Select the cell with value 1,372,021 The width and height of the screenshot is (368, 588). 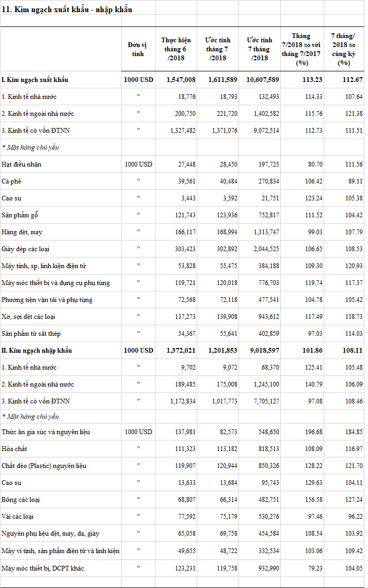(180, 351)
